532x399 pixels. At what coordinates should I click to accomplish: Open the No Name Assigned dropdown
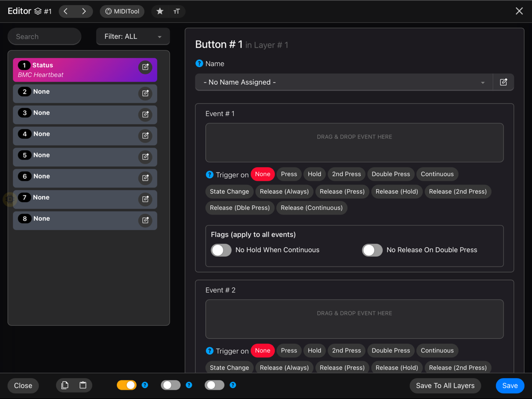(343, 82)
